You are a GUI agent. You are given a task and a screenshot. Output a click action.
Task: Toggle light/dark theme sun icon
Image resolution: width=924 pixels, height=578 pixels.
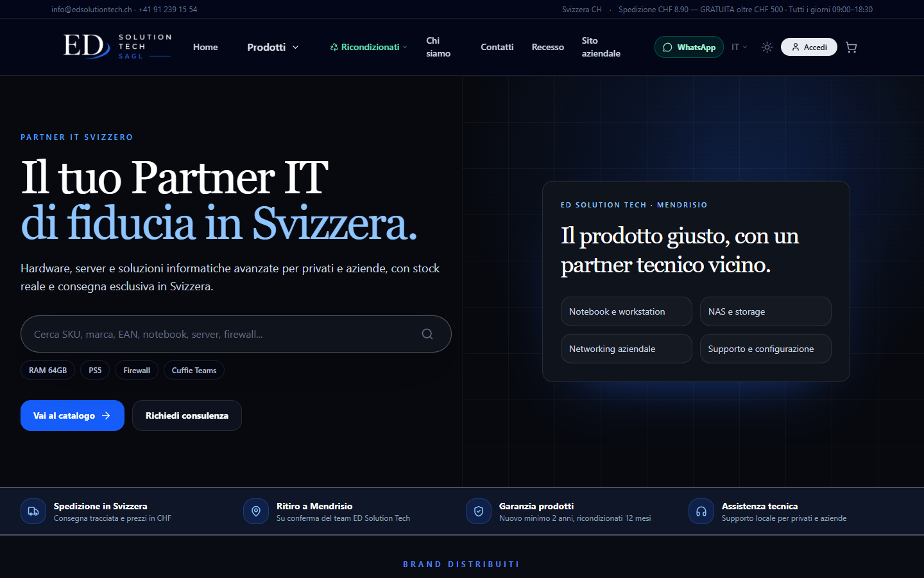(767, 47)
